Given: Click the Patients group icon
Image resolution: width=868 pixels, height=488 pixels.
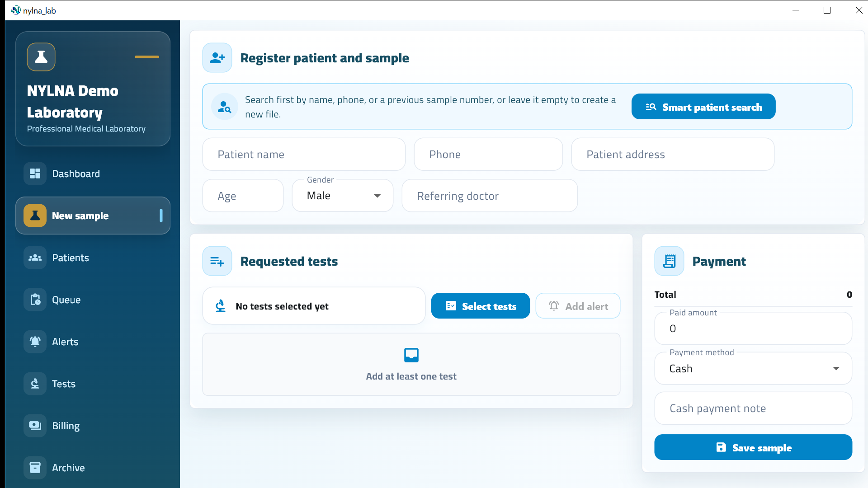Looking at the screenshot, I should [x=35, y=258].
